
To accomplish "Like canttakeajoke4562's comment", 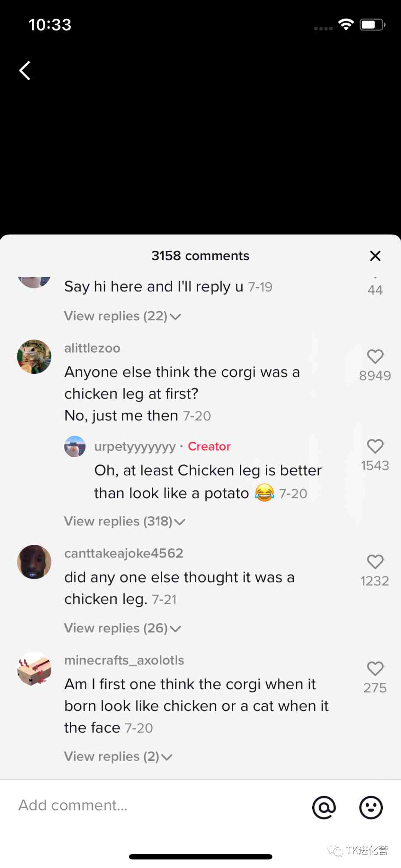I will (375, 562).
